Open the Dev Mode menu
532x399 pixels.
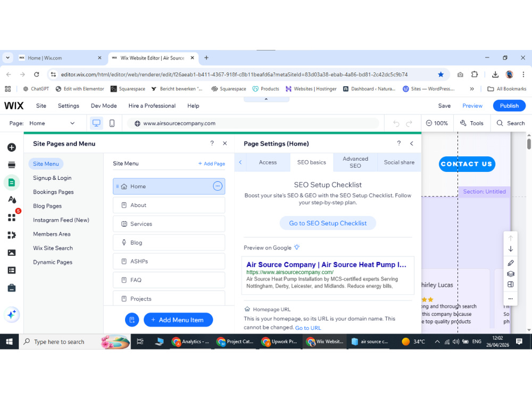[104, 106]
